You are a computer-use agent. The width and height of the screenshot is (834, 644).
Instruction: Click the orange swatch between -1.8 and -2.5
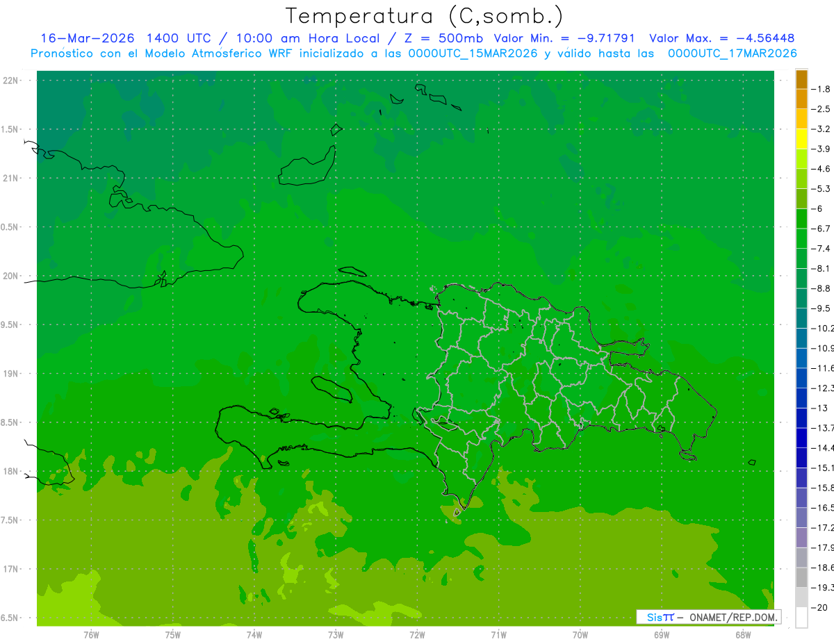tap(801, 99)
